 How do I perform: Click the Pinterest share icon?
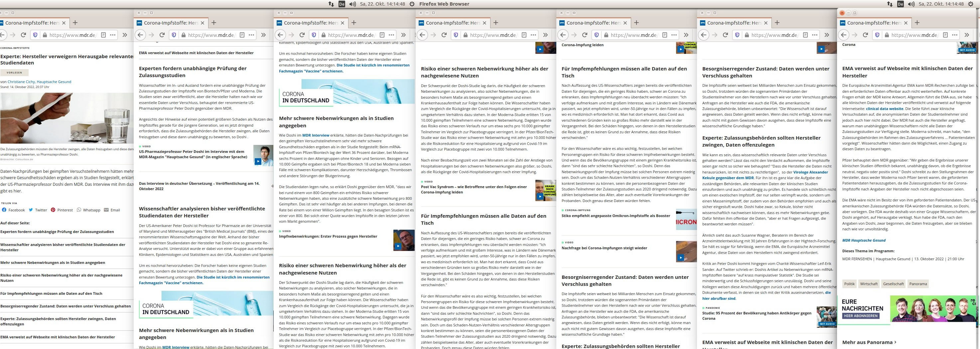coord(53,210)
